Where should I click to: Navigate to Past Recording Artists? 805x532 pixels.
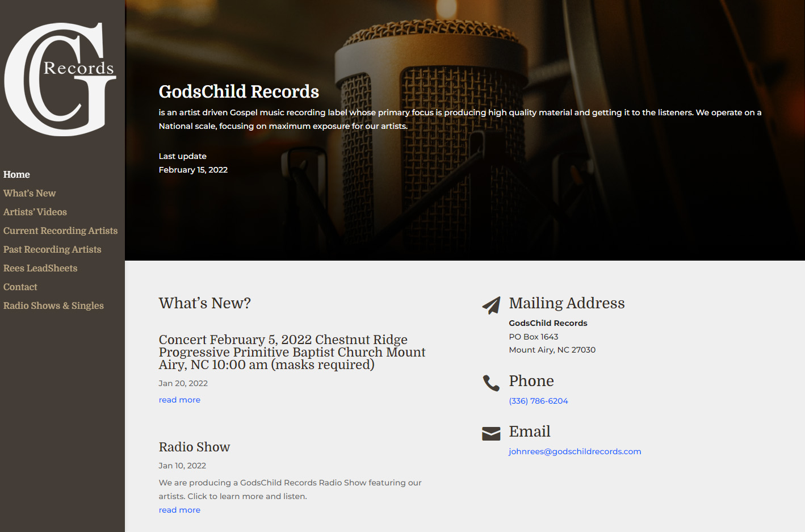52,249
